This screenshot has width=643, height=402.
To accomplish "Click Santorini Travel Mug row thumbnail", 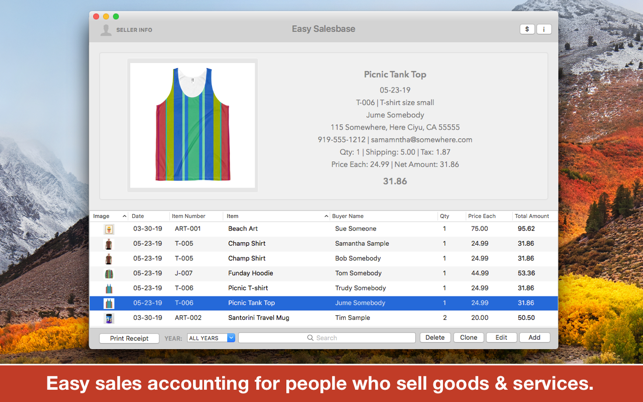I will tap(109, 318).
